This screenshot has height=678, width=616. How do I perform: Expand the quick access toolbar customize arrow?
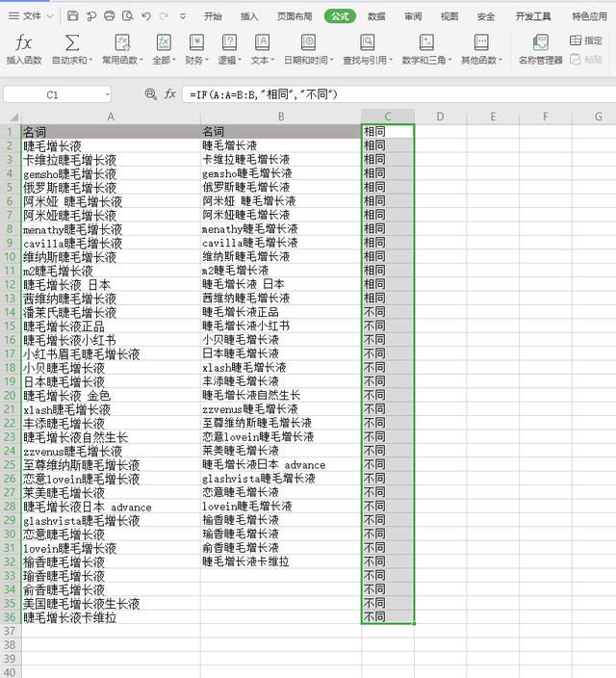click(183, 16)
